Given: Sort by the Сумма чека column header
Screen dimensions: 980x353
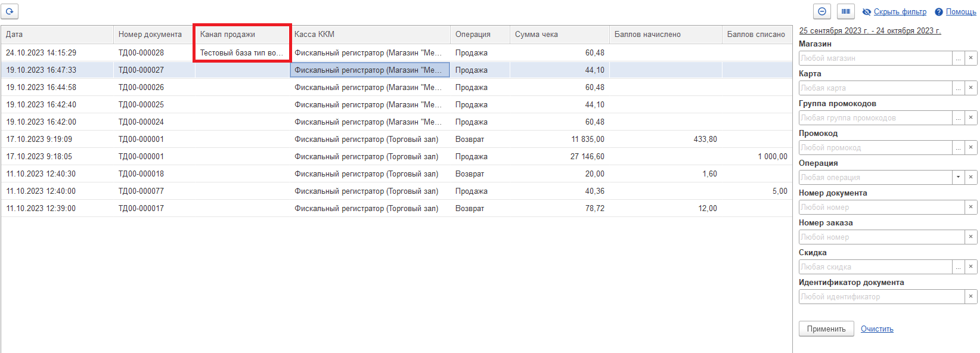Looking at the screenshot, I should 560,35.
